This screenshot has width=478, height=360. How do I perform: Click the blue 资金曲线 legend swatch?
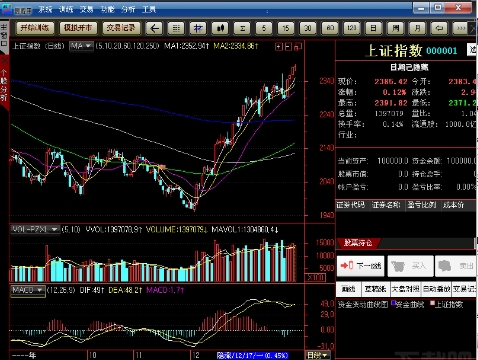coord(393,303)
